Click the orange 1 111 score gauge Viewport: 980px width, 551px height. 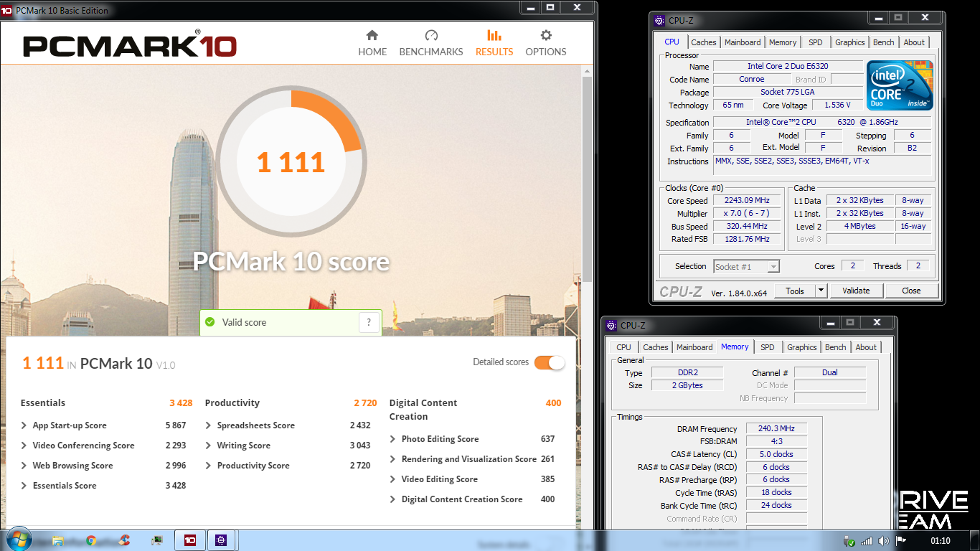(291, 162)
